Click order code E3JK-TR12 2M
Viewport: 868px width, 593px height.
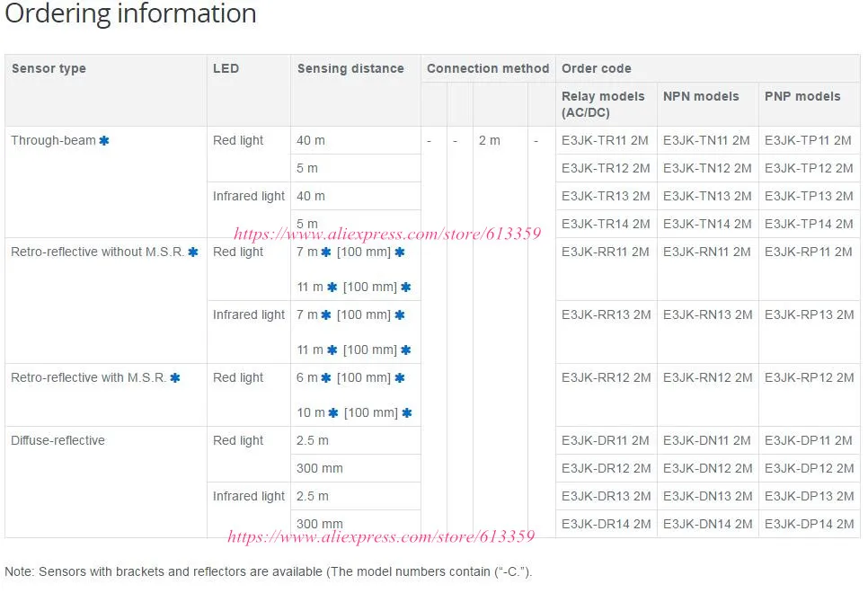tap(606, 168)
